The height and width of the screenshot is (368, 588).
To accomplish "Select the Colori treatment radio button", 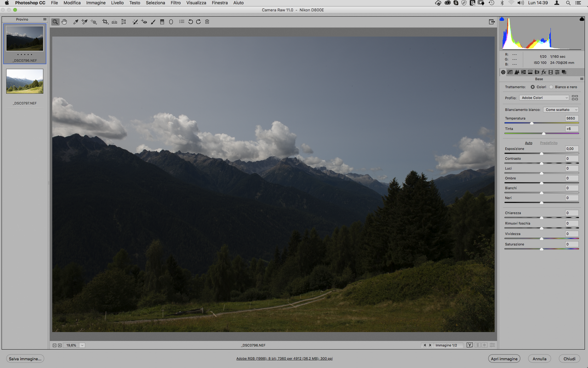I will (532, 87).
